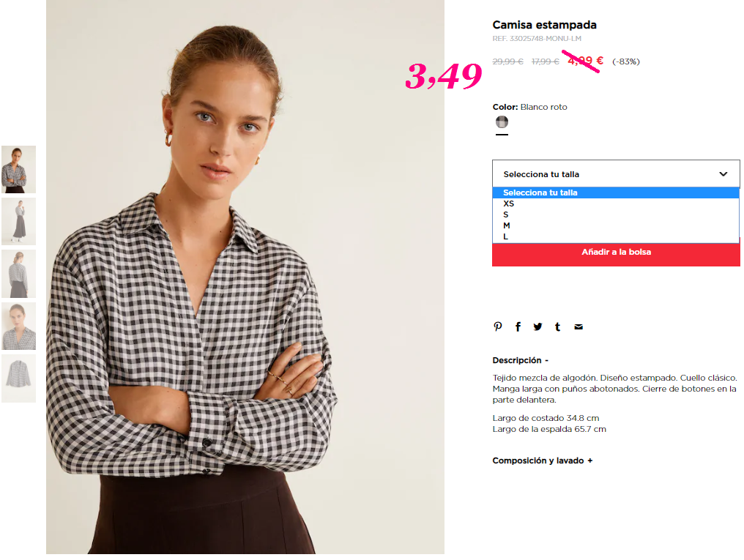Viewport: 744px width, 560px height.
Task: Open flat shirt product-only thumbnail
Action: [18, 378]
